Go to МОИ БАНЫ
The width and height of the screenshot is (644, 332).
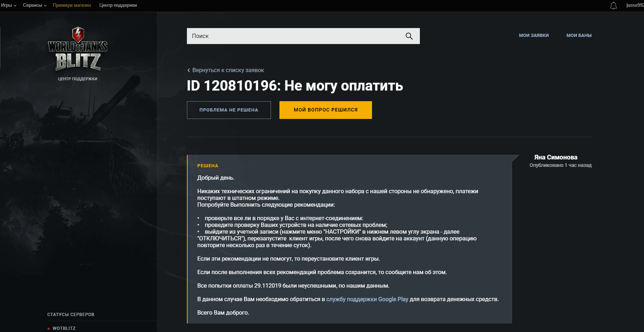click(x=579, y=36)
